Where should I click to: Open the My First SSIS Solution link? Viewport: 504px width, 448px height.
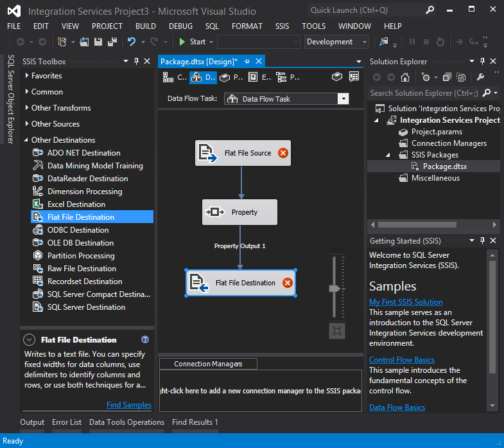tap(406, 302)
